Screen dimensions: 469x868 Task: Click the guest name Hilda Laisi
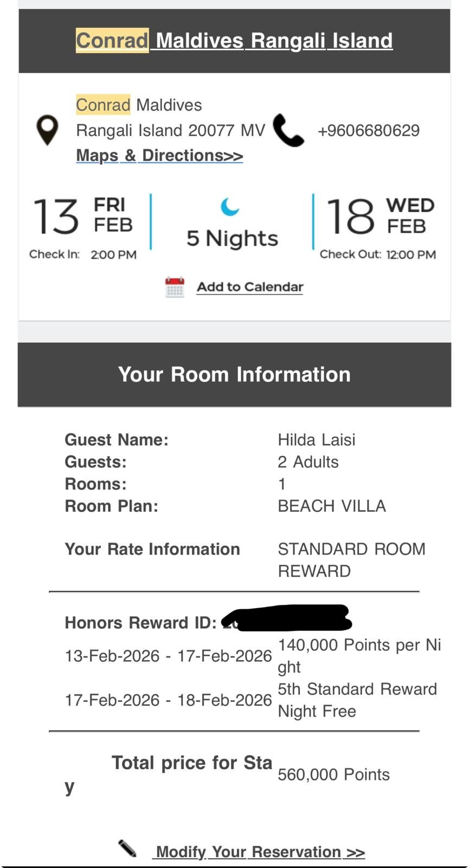[317, 439]
